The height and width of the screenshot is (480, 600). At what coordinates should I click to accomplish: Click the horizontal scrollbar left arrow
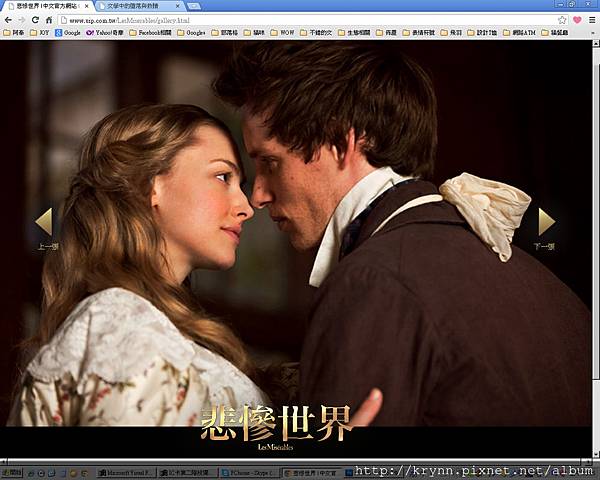pyautogui.click(x=3, y=461)
